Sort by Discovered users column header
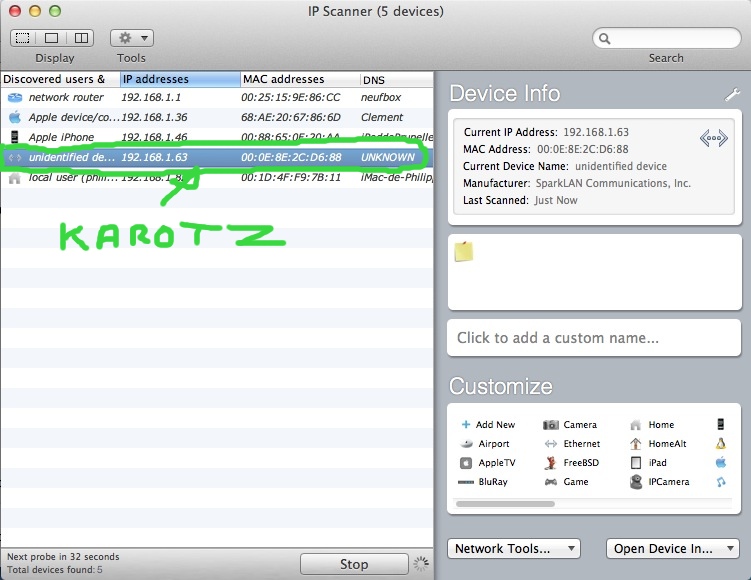 [60, 79]
